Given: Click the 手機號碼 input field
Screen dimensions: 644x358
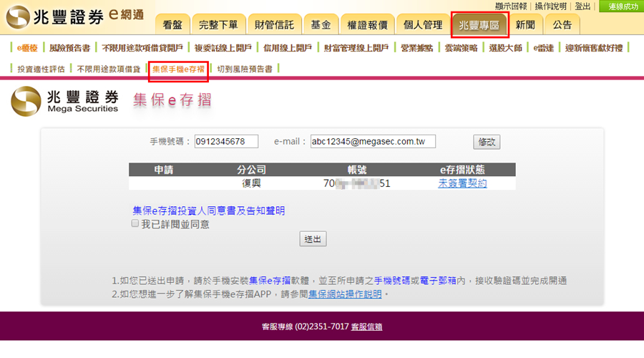Looking at the screenshot, I should tap(226, 141).
